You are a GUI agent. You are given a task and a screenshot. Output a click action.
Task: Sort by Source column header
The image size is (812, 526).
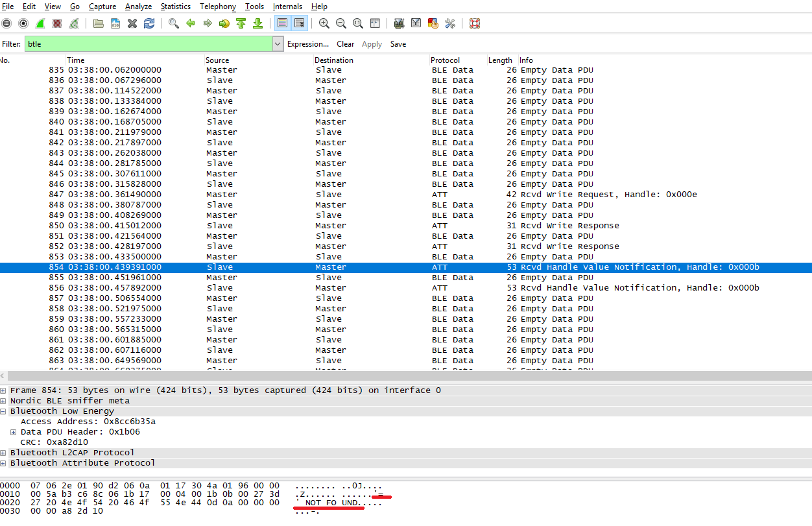(x=217, y=60)
